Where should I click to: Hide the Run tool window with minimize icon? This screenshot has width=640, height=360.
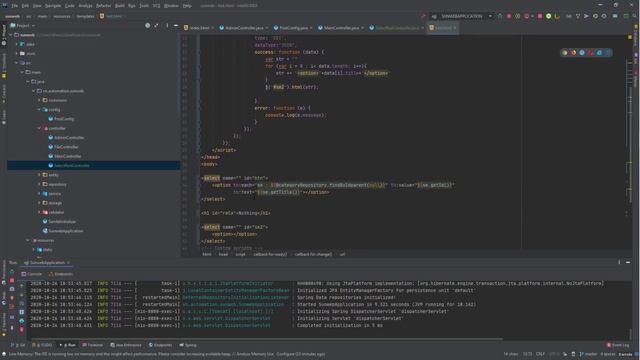pos(628,262)
